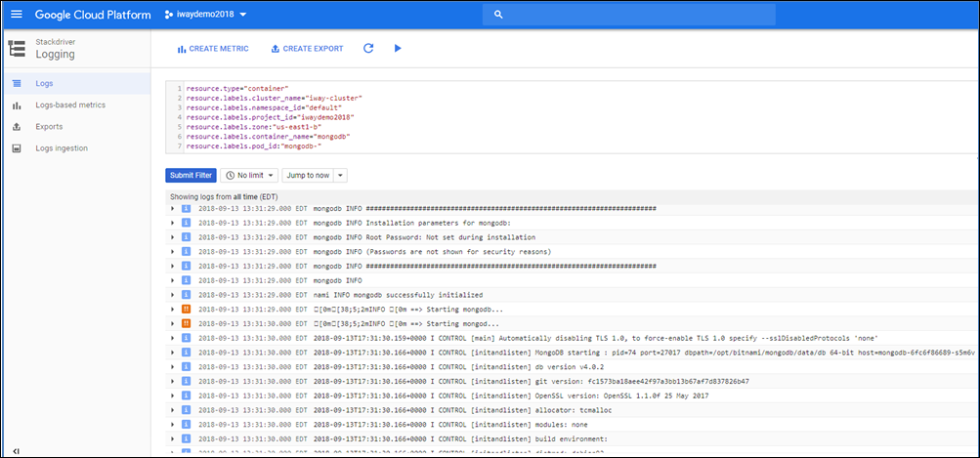Click the 'Starting mongod...' log message text
This screenshot has width=980, height=458.
(406, 323)
